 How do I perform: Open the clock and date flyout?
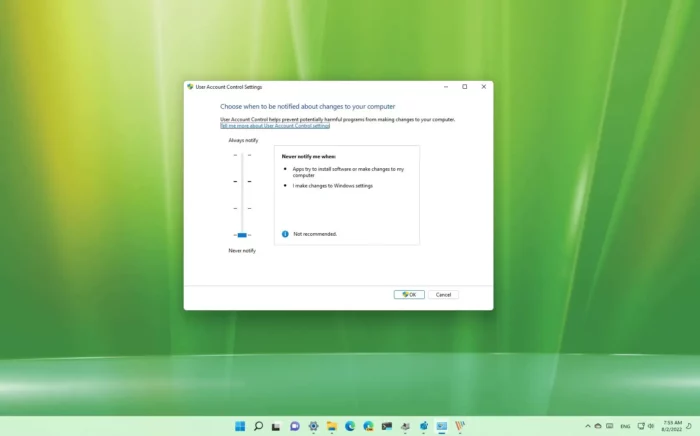pyautogui.click(x=671, y=426)
